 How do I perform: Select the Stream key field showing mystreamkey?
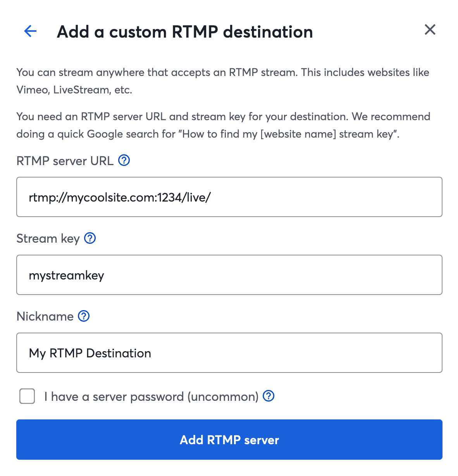(229, 275)
